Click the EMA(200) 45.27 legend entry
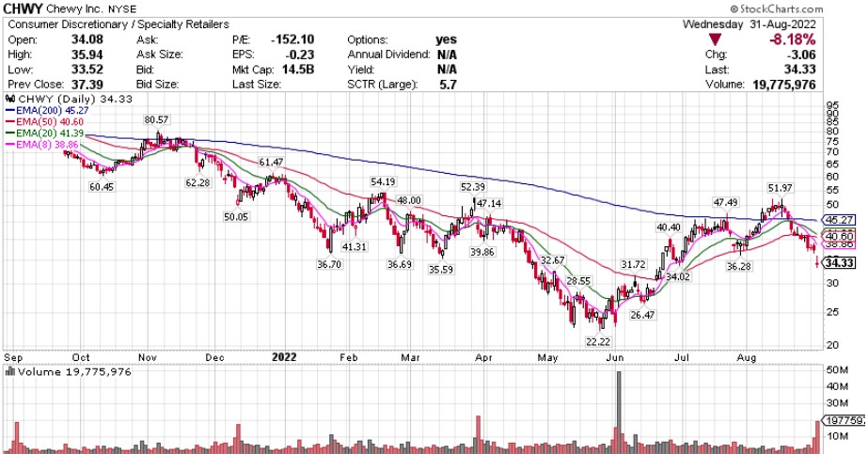 [47, 110]
